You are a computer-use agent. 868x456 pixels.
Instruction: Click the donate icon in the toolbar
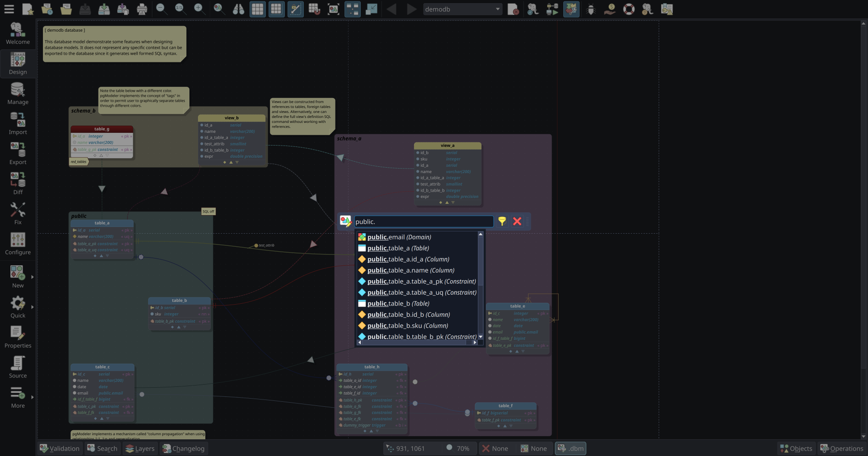coord(610,9)
